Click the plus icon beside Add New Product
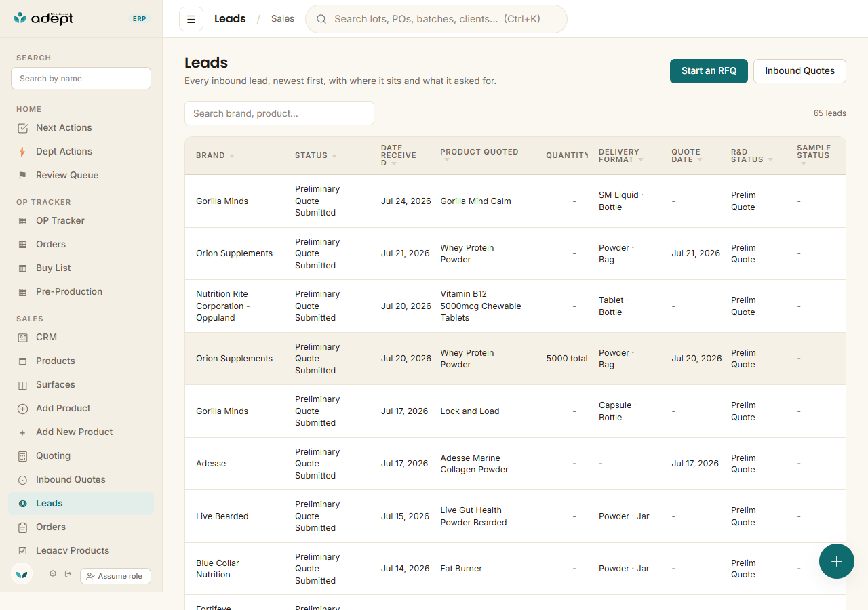This screenshot has width=868, height=610. coord(22,432)
